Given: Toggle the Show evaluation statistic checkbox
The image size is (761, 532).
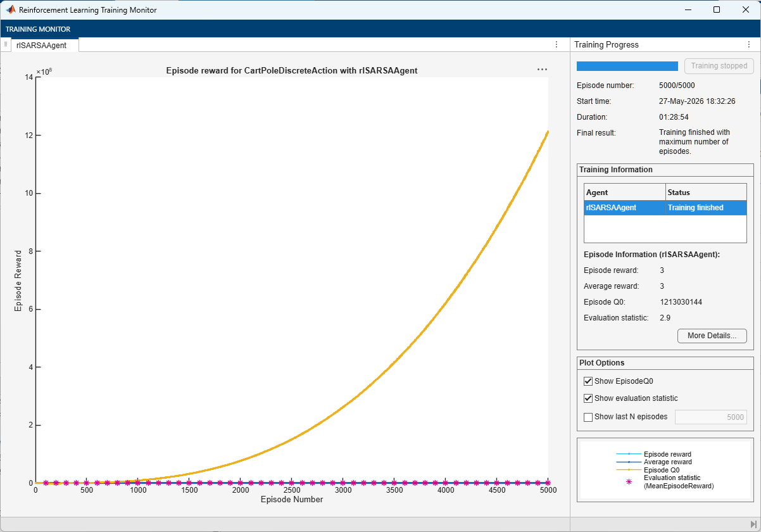Looking at the screenshot, I should (x=588, y=398).
